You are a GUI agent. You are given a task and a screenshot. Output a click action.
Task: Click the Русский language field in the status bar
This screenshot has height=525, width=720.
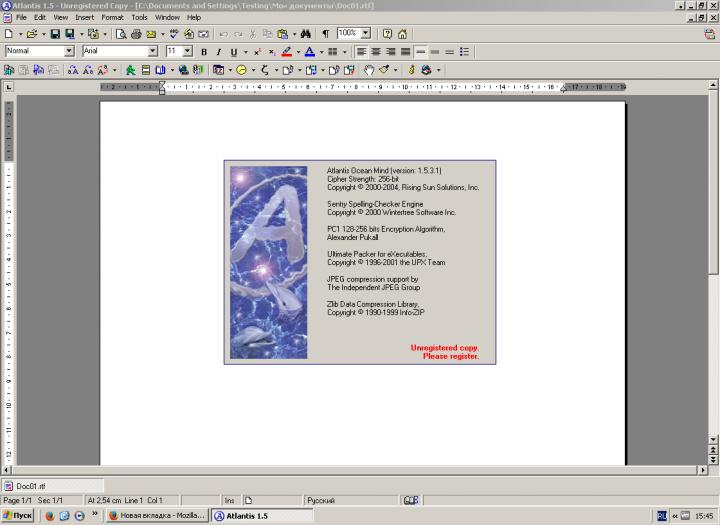tap(351, 500)
